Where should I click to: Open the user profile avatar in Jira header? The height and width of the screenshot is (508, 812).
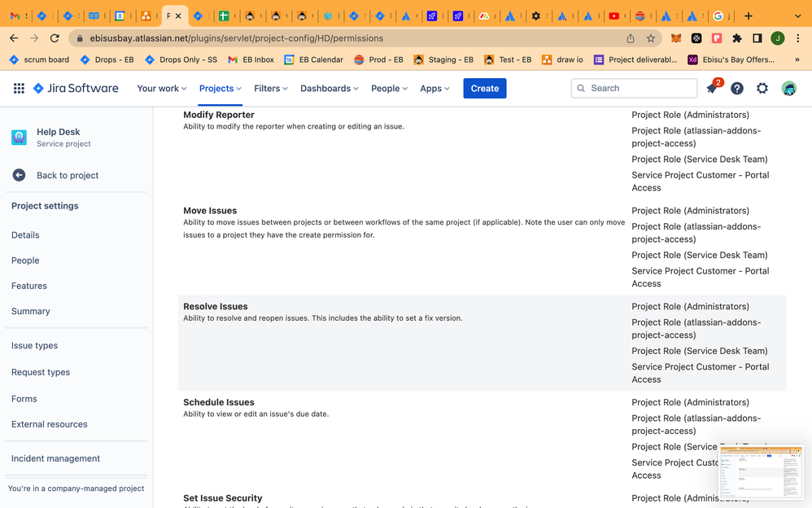tap(788, 88)
